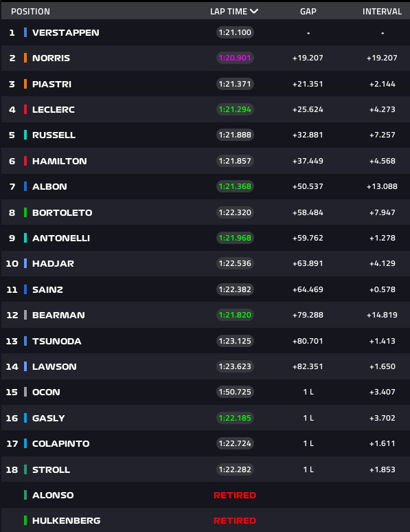Click the green team bar beside BORTOLETO
The height and width of the screenshot is (532, 410).
tap(25, 212)
